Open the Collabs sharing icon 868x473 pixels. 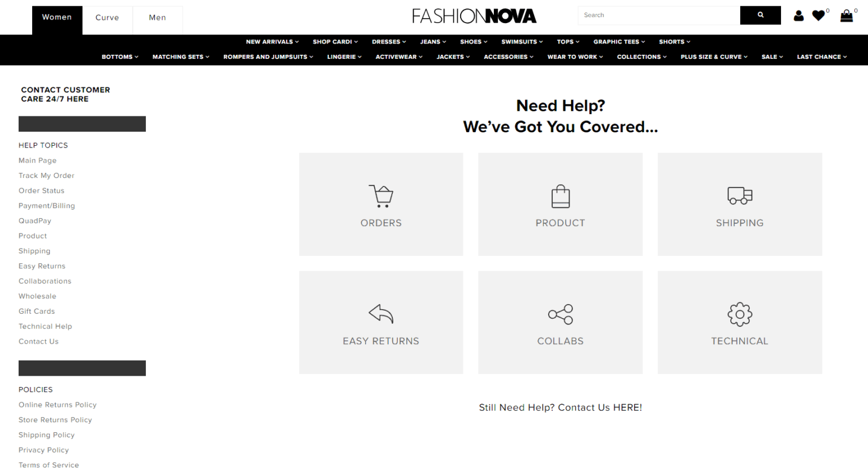pyautogui.click(x=560, y=314)
